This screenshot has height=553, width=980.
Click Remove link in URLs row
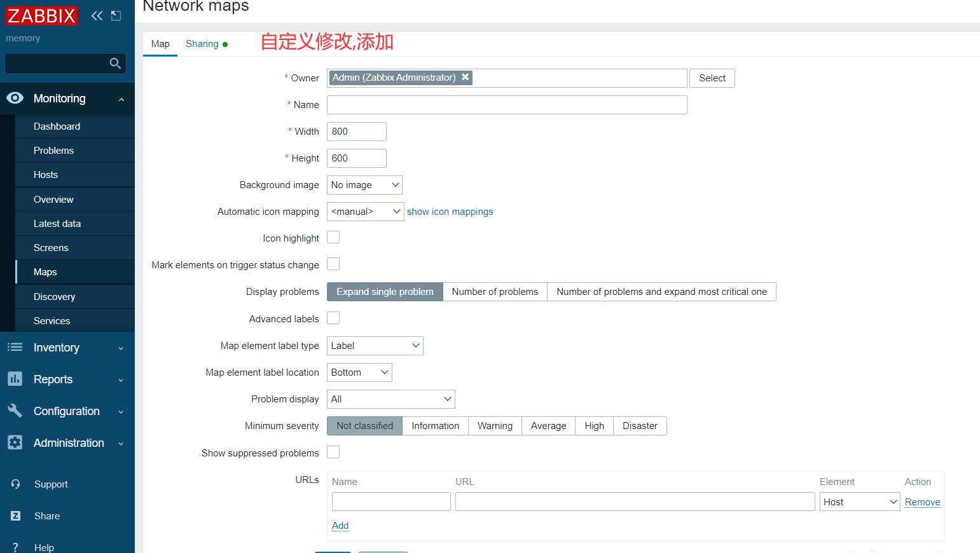coord(922,502)
